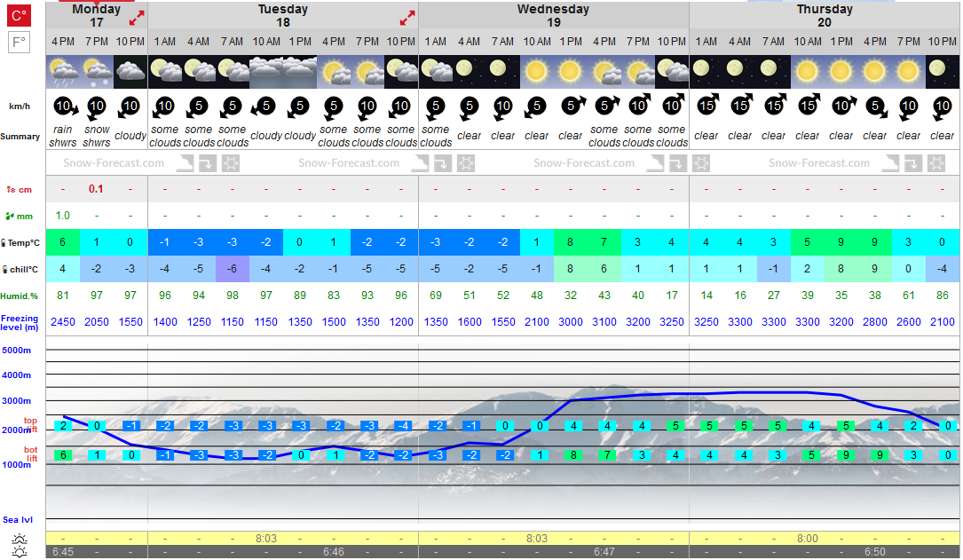
Task: Click Thursday 1 AM clear moon icon
Action: tap(706, 72)
